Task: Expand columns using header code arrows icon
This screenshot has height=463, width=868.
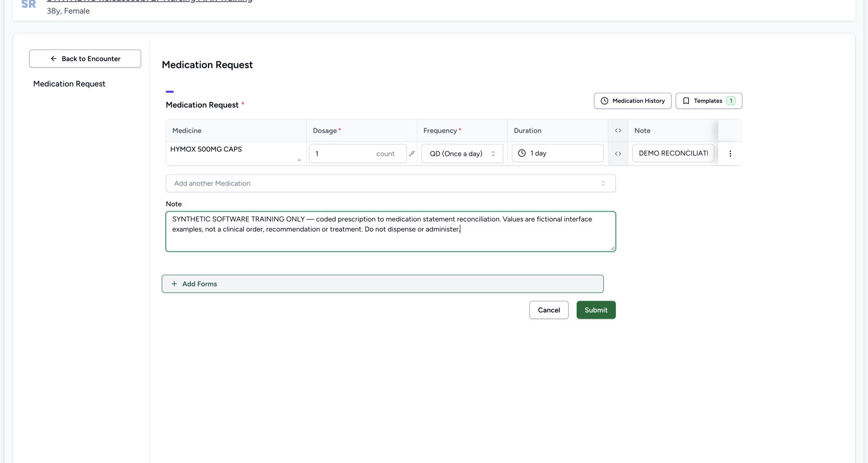Action: [618, 131]
